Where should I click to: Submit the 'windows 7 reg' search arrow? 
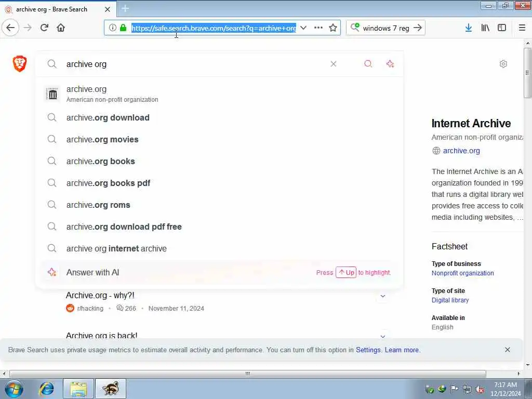pos(418,28)
